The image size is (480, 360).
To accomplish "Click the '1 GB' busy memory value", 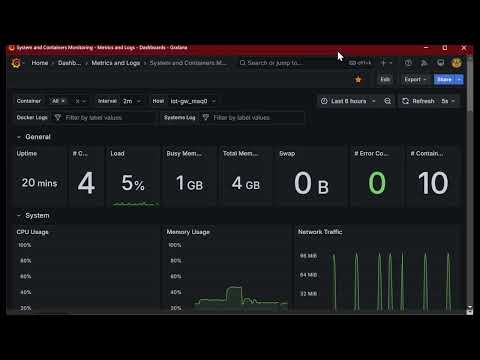I will (189, 183).
